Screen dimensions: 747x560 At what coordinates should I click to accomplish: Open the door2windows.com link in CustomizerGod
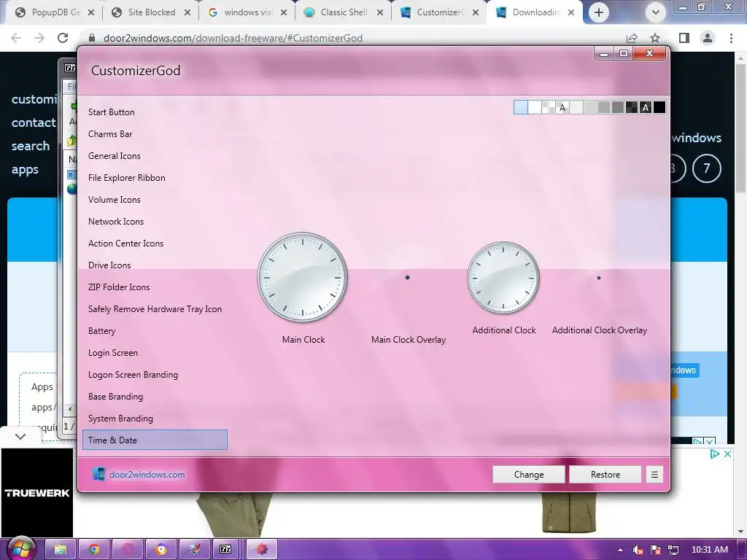coord(147,474)
